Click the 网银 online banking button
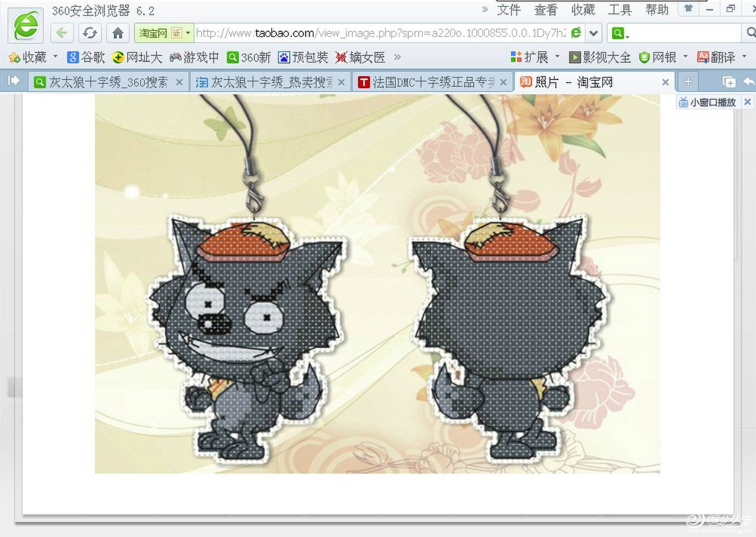This screenshot has height=537, width=756. coord(658,57)
